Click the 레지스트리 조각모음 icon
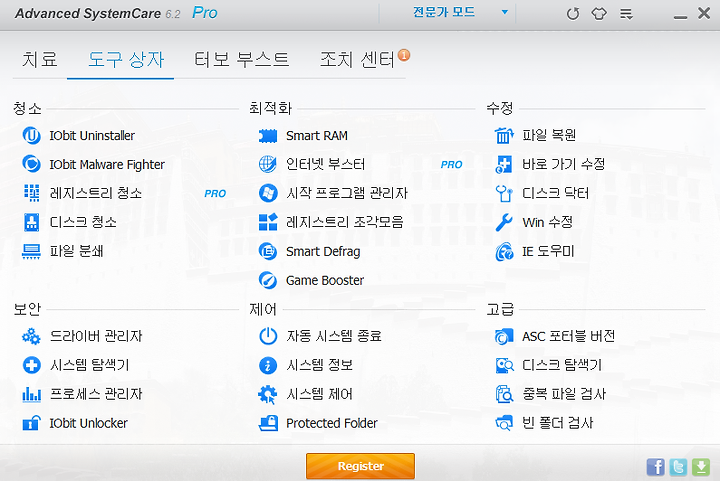Image resolution: width=720 pixels, height=481 pixels. coord(268,222)
